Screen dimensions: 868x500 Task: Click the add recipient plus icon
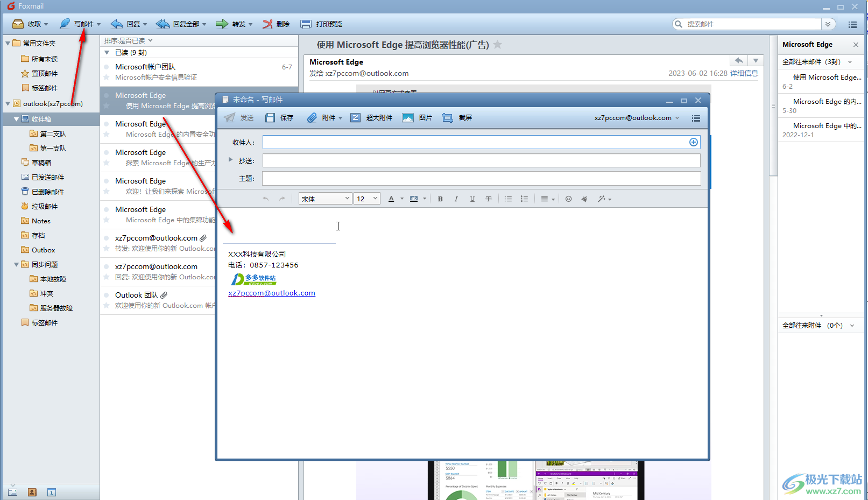click(x=694, y=142)
